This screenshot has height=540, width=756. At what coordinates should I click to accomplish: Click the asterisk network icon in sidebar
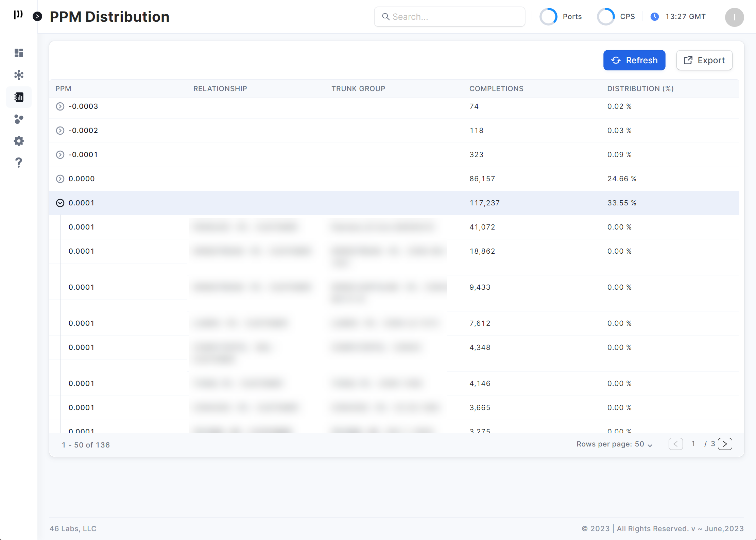click(19, 75)
